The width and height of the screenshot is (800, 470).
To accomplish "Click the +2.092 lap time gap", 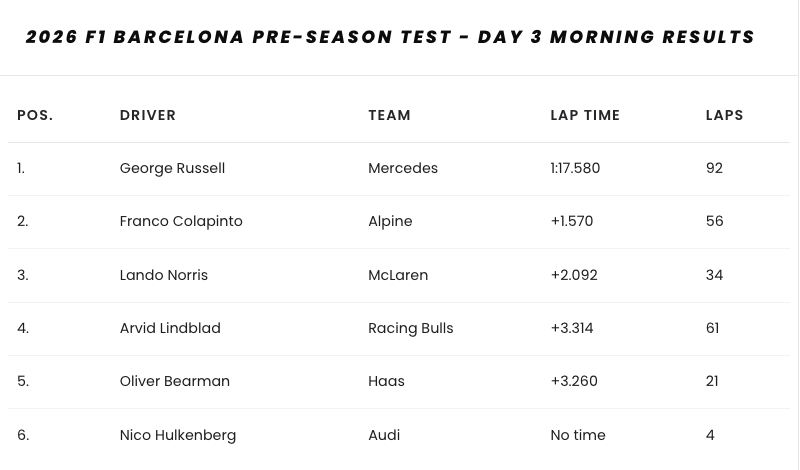I will click(574, 275).
